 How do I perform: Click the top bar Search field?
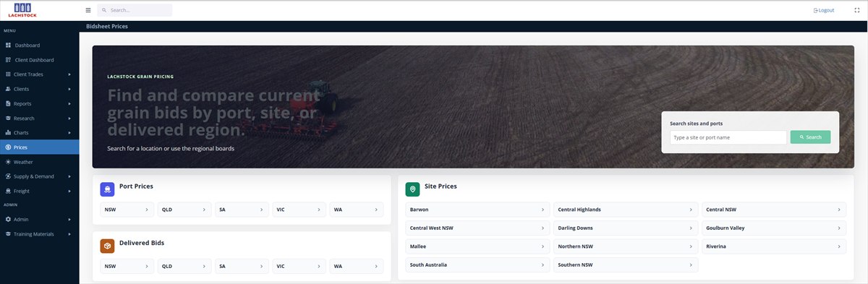coord(135,10)
